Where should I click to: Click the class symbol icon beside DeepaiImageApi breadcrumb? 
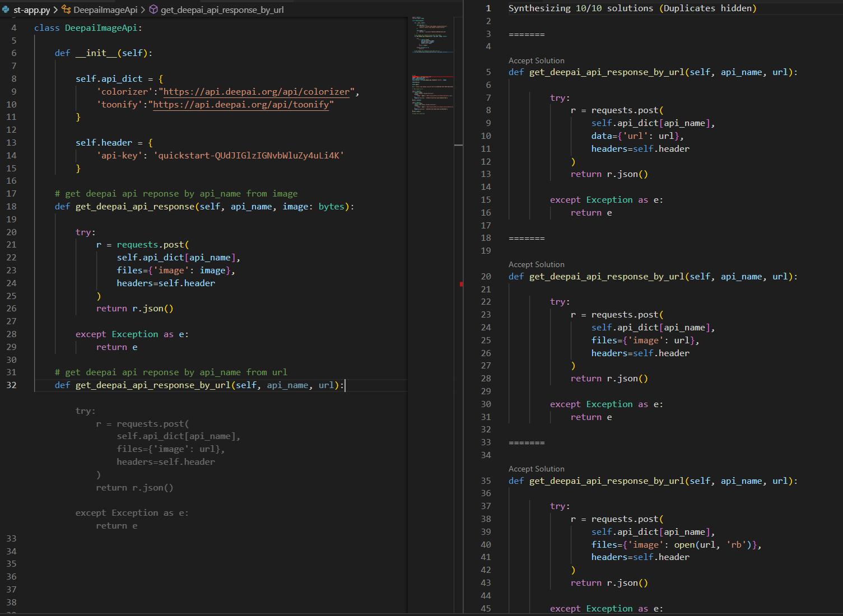click(x=66, y=10)
